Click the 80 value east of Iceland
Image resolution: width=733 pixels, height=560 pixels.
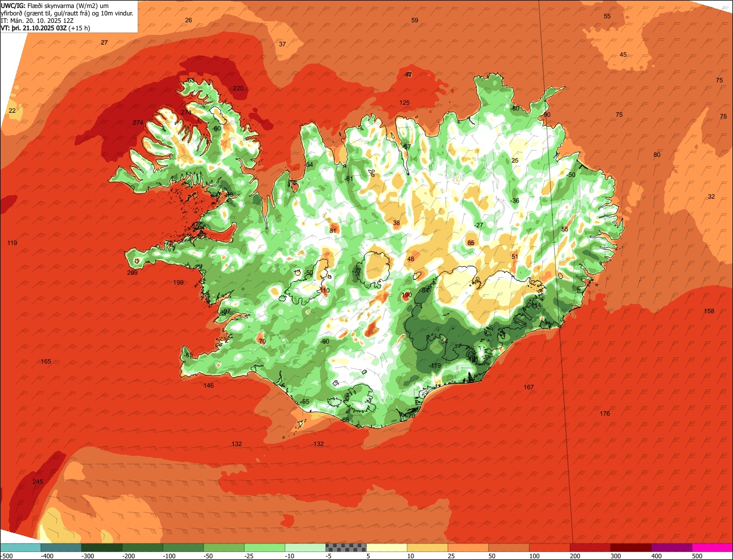(x=657, y=155)
